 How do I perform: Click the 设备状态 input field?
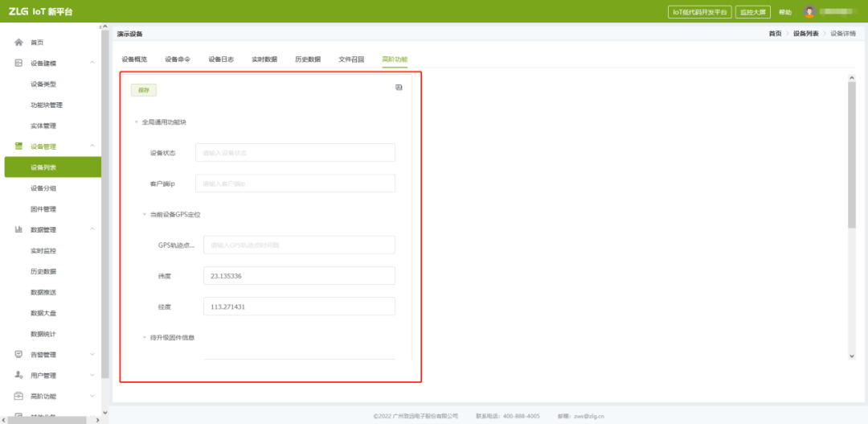[x=295, y=152]
